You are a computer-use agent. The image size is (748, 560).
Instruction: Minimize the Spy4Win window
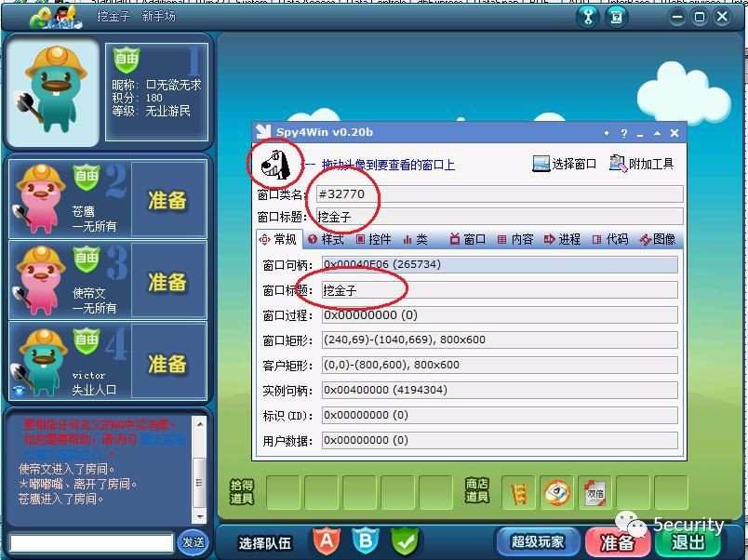click(x=640, y=135)
